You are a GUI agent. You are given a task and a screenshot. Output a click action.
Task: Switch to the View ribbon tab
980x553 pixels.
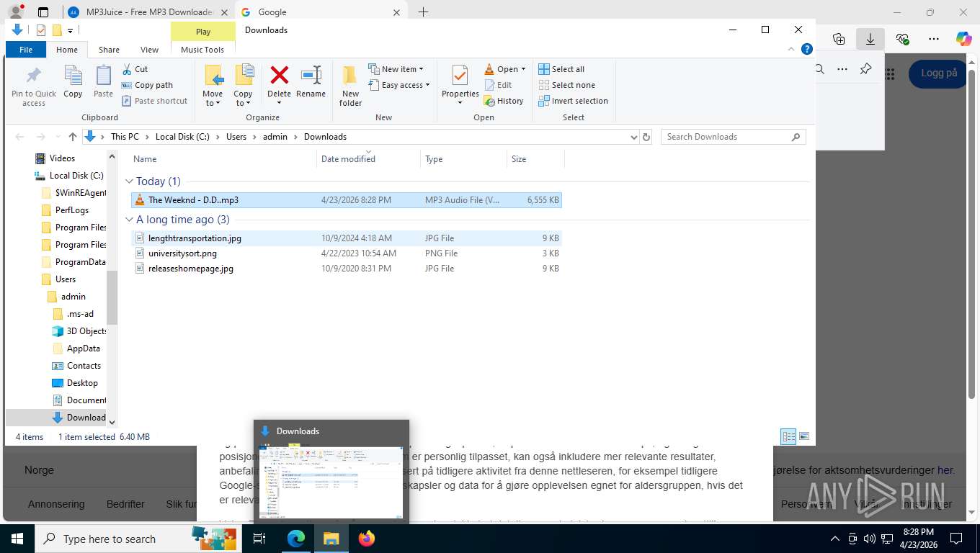pos(149,50)
